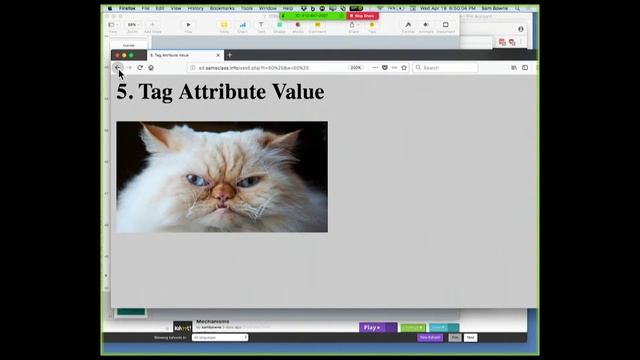Image resolution: width=640 pixels, height=360 pixels.
Task: Add a Comment in Keynote
Action: pos(317,27)
